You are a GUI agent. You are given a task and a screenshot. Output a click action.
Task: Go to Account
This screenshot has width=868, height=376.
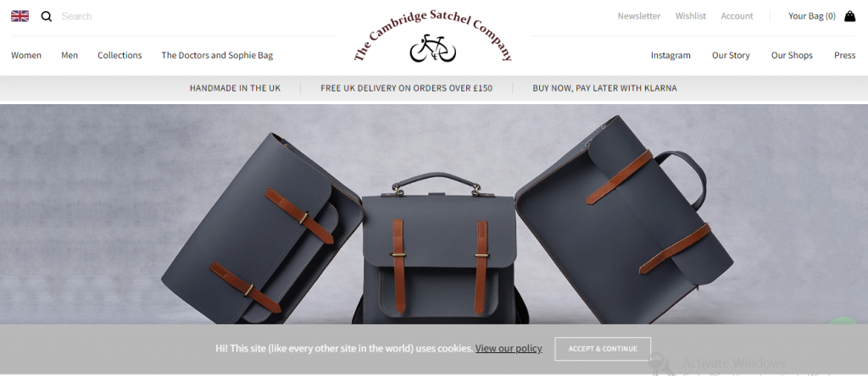coord(737,16)
